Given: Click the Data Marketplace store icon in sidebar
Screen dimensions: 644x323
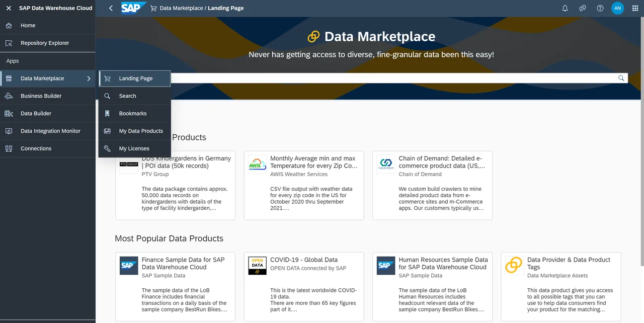Looking at the screenshot, I should [x=9, y=78].
